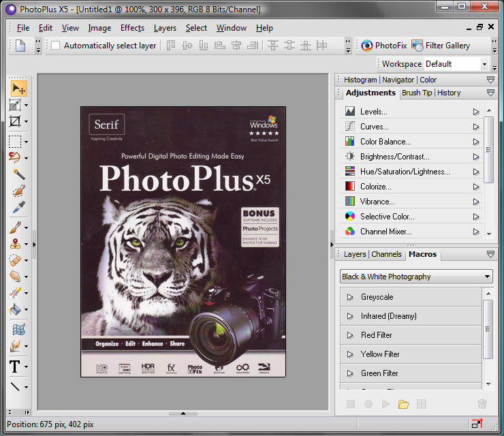Play the Infrared (Dreamy) macro
Image resolution: width=504 pixels, height=436 pixels.
tap(350, 316)
